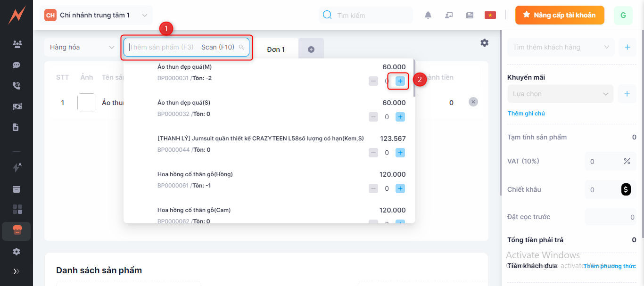Screen dimensions: 644x286
Task: Click the Nâng cấp tài khoản button
Action: pyautogui.click(x=559, y=15)
